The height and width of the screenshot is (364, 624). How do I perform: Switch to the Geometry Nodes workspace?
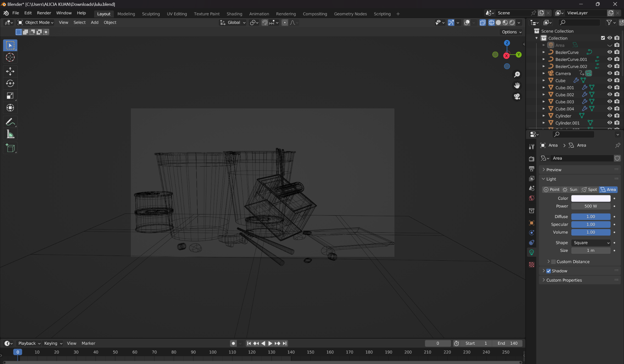pos(350,14)
